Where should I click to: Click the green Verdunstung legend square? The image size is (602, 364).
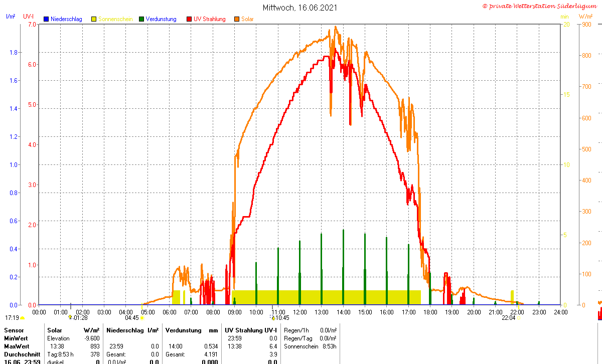[x=141, y=19]
